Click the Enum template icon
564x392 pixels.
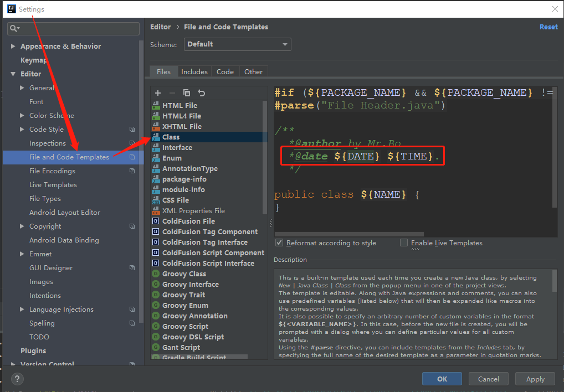click(156, 158)
